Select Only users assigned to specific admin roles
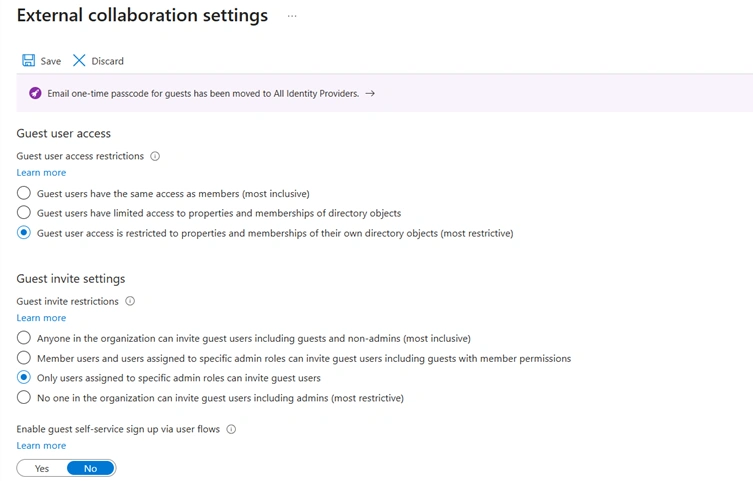The width and height of the screenshot is (753, 481). click(x=24, y=378)
